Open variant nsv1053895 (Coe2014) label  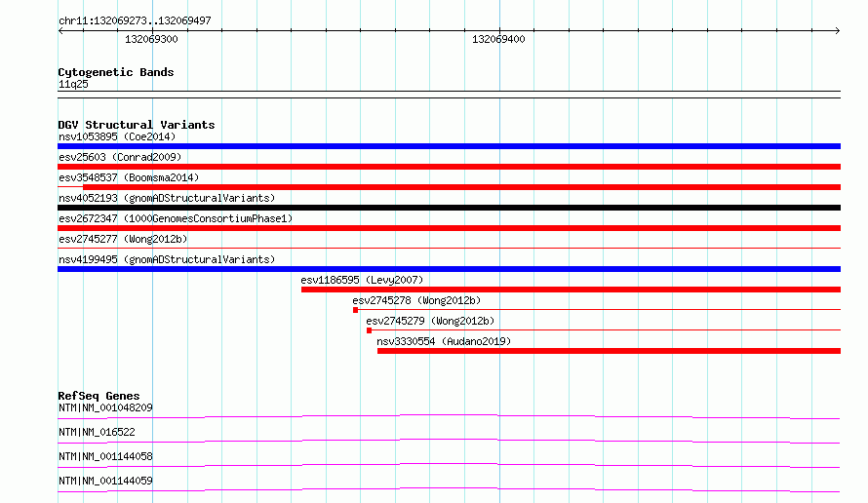[117, 136]
